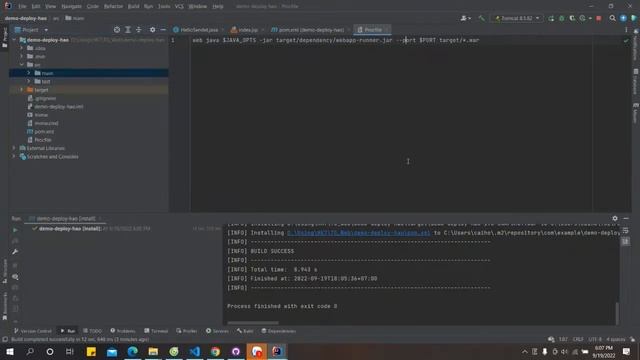
Task: Open Microsoft Edge from taskbar
Action: [133, 351]
